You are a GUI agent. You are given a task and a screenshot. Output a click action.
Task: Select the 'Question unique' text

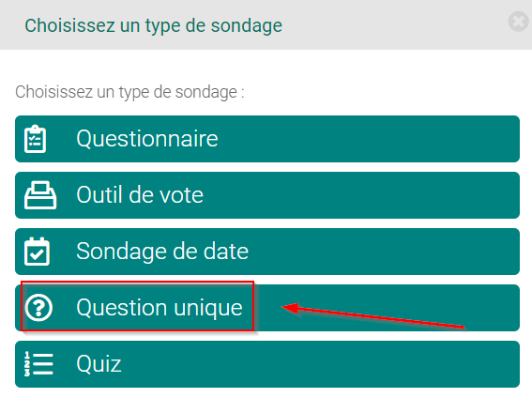point(160,308)
